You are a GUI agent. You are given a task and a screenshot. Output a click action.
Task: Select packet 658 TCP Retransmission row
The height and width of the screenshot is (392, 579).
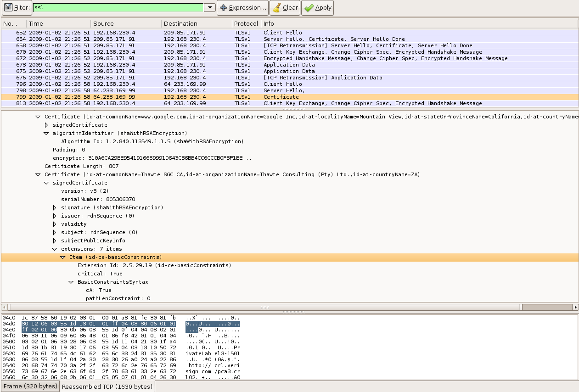[289, 45]
